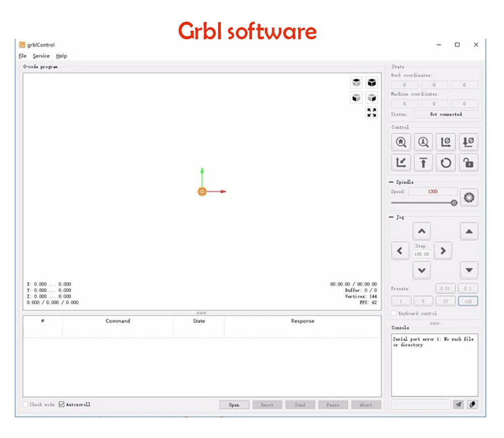Screen dimensions: 504x438
Task: Click the # column header
Action: pyautogui.click(x=43, y=321)
